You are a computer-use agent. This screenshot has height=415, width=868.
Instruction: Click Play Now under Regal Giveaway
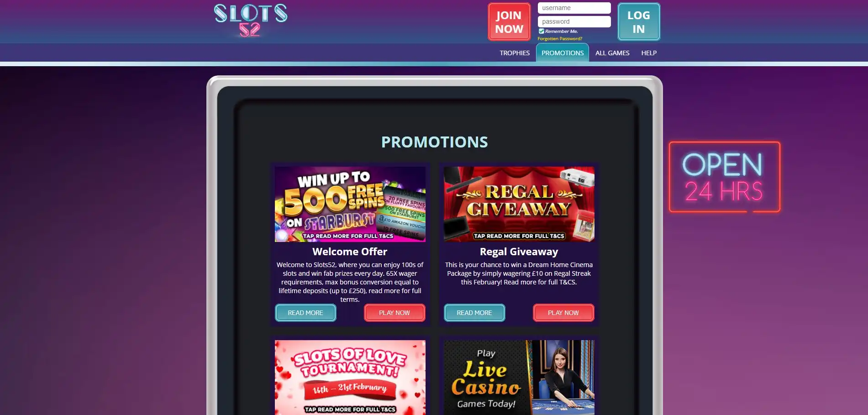(x=563, y=313)
